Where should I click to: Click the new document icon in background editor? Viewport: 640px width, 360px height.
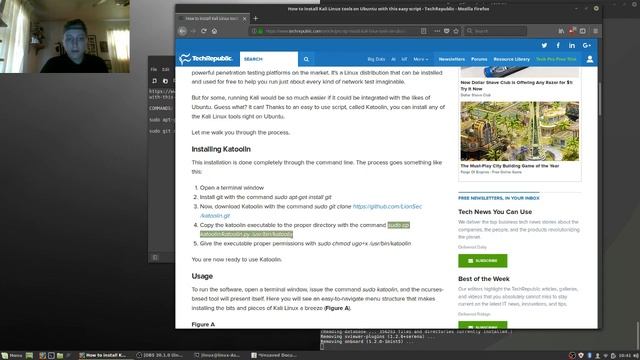tap(154, 81)
